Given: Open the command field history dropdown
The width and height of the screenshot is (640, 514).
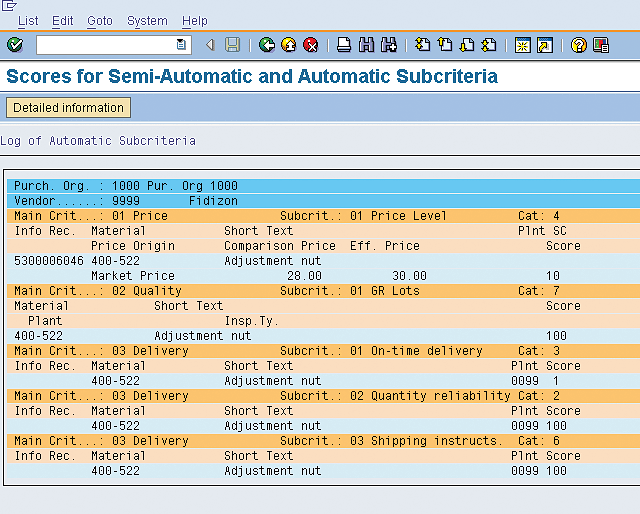Looking at the screenshot, I should tap(181, 45).
